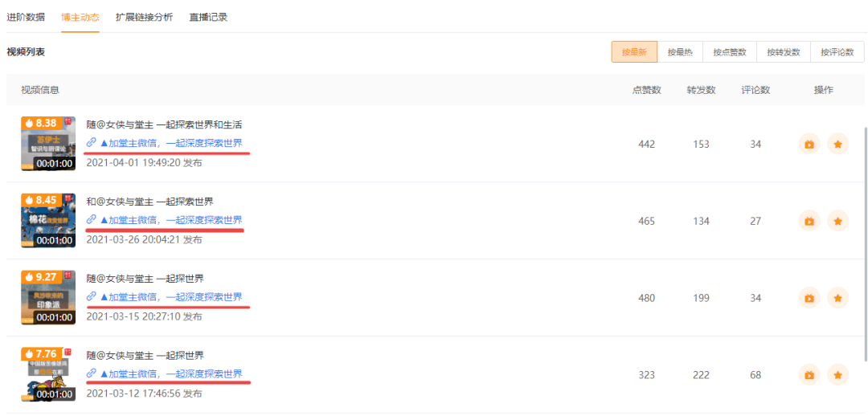
Task: Open the 加堂主微信 link in the 2021-04-01 post
Action: pos(170,143)
